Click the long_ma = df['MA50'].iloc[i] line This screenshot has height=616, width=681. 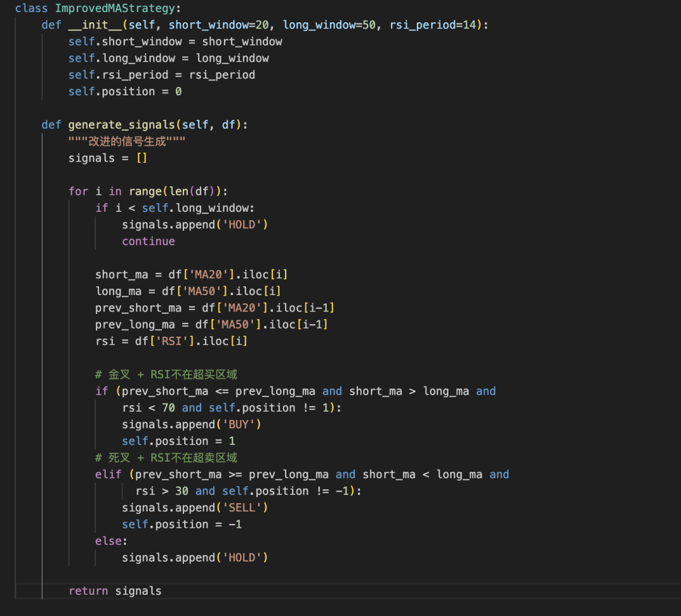(x=188, y=291)
